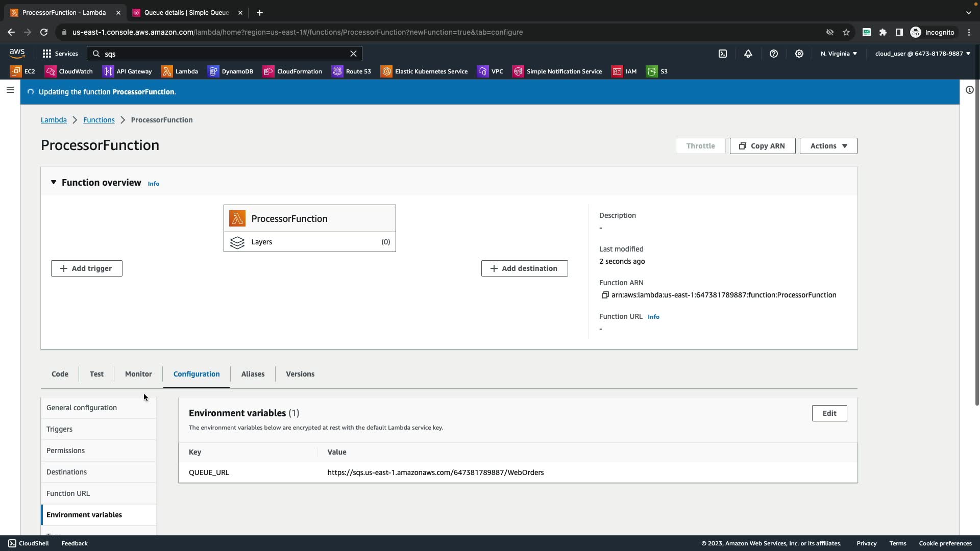Open the CloudWatch shortcut in favorites bar
Screen dimensions: 980x551
(69, 71)
